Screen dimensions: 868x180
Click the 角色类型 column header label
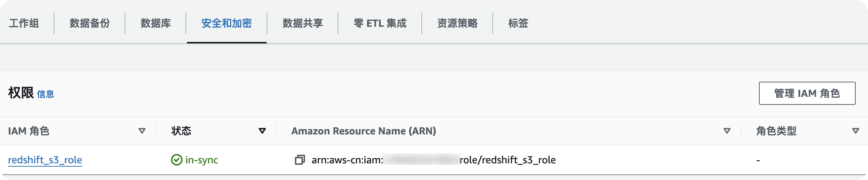coord(776,131)
